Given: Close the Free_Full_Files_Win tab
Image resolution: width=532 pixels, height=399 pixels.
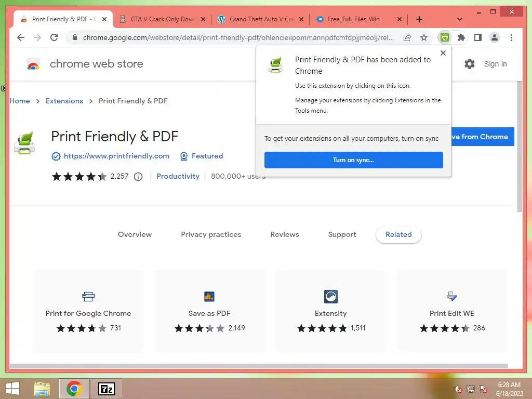Looking at the screenshot, I should [400, 19].
